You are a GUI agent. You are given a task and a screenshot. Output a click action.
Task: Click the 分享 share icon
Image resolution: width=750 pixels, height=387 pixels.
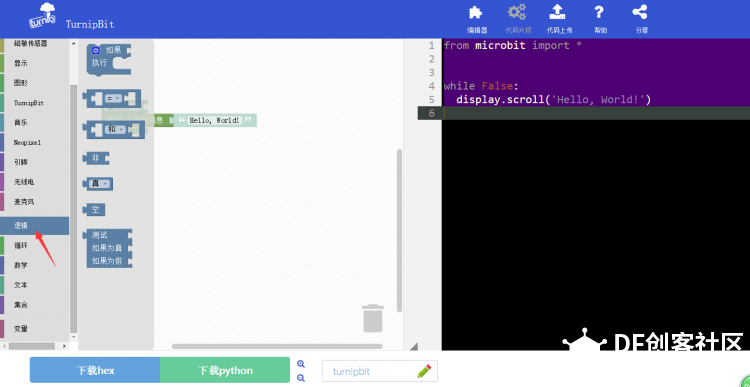click(x=640, y=12)
